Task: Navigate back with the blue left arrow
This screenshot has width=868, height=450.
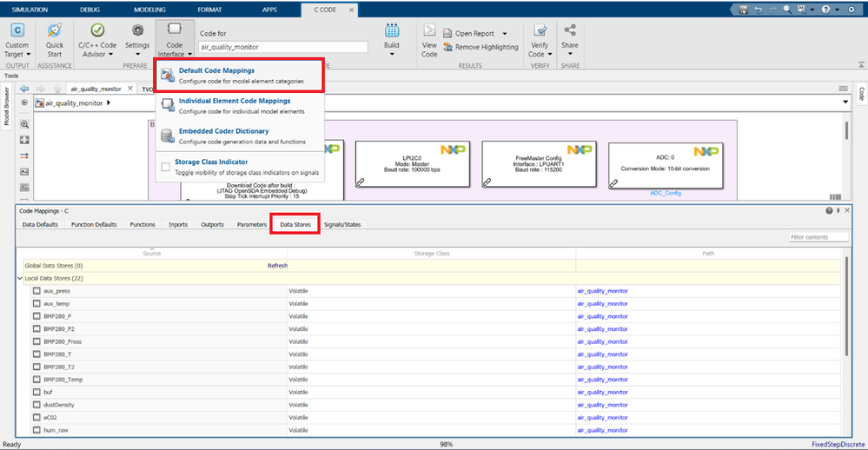Action: (23, 89)
